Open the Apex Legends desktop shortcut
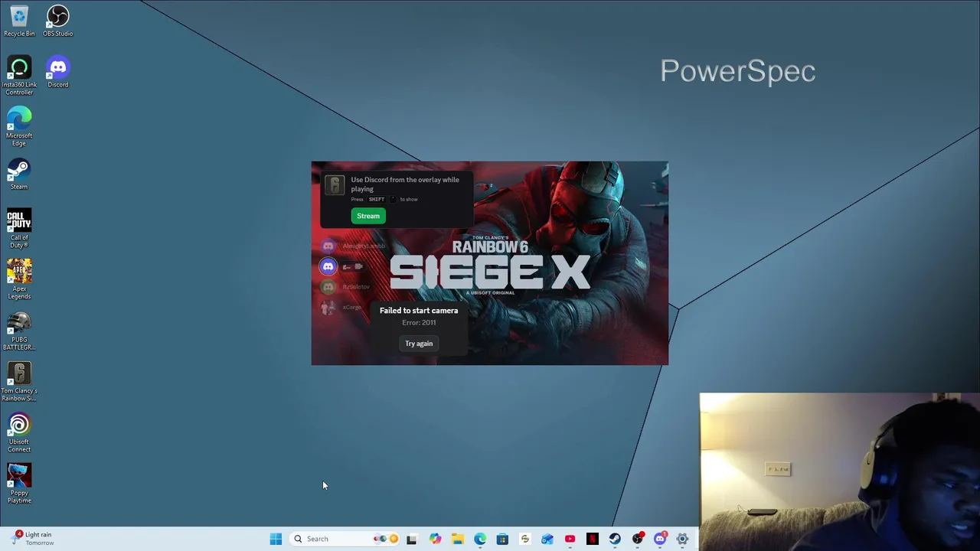This screenshot has height=551, width=980. point(19,279)
